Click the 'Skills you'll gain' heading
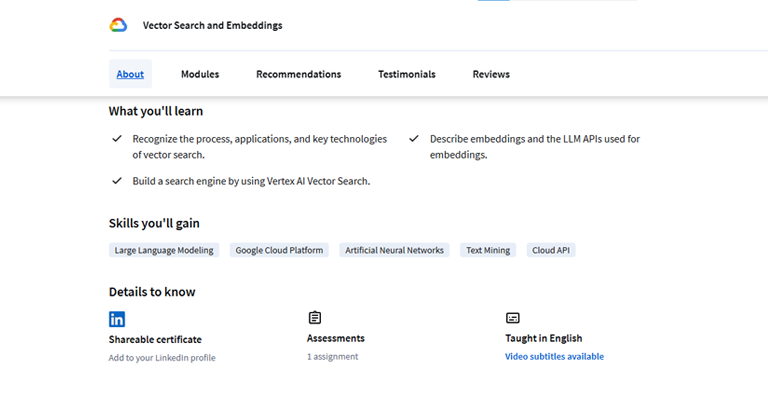Image resolution: width=768 pixels, height=395 pixels. coord(154,223)
